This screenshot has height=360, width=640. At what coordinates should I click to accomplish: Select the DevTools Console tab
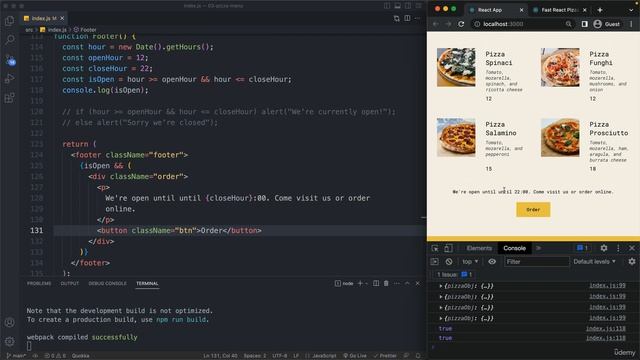pos(514,248)
